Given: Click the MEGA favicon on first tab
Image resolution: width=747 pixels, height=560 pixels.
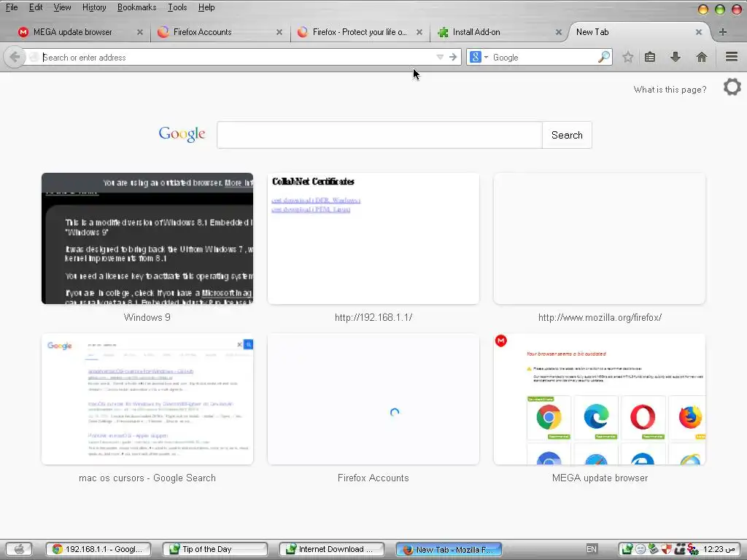Looking at the screenshot, I should (23, 32).
